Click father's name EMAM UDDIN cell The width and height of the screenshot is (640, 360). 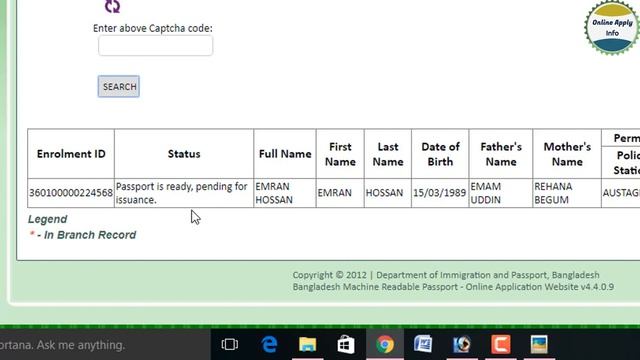[x=501, y=193]
